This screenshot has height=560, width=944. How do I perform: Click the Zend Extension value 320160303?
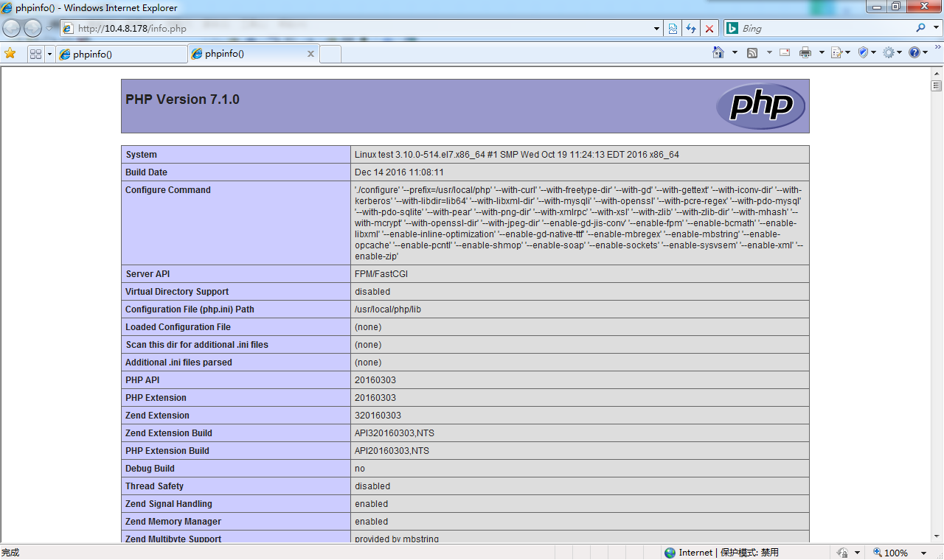[x=378, y=416]
